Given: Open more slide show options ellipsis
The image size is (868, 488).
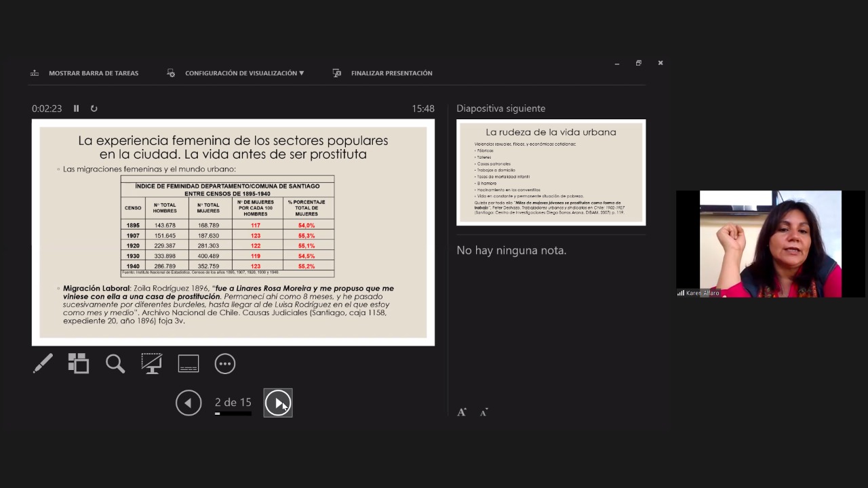Looking at the screenshot, I should 225,364.
